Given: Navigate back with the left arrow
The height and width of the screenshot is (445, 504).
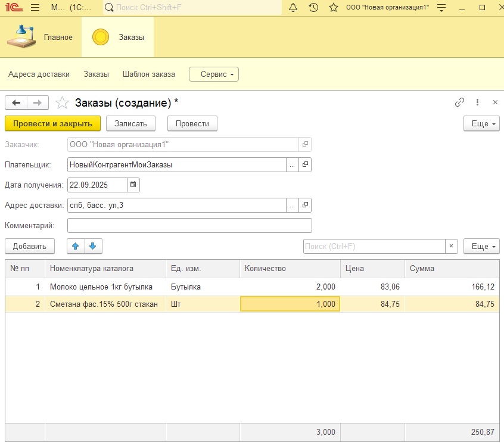Looking at the screenshot, I should pos(16,102).
